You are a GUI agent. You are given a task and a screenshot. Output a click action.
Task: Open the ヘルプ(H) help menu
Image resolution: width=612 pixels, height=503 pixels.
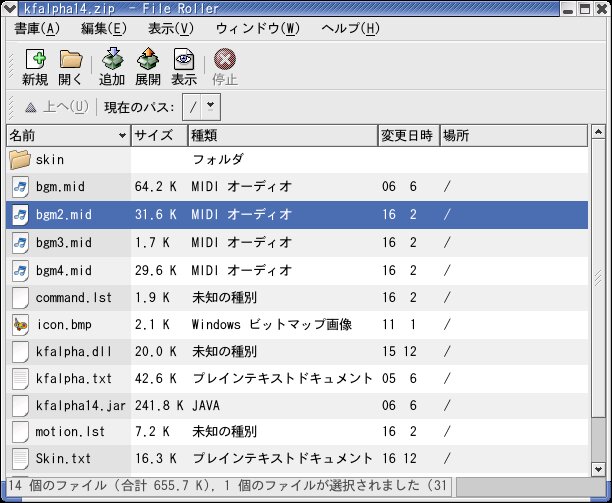350,28
